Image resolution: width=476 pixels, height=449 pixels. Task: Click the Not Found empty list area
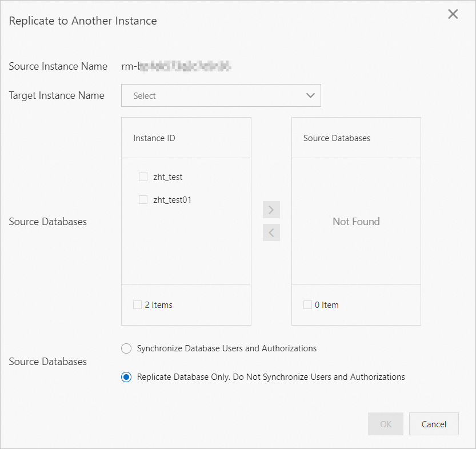click(x=356, y=222)
